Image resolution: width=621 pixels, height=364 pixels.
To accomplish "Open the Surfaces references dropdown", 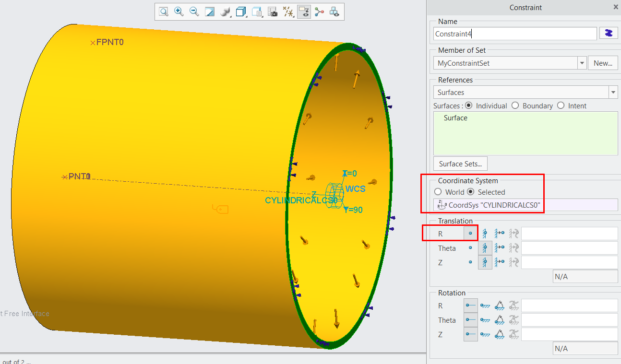I will click(x=613, y=92).
